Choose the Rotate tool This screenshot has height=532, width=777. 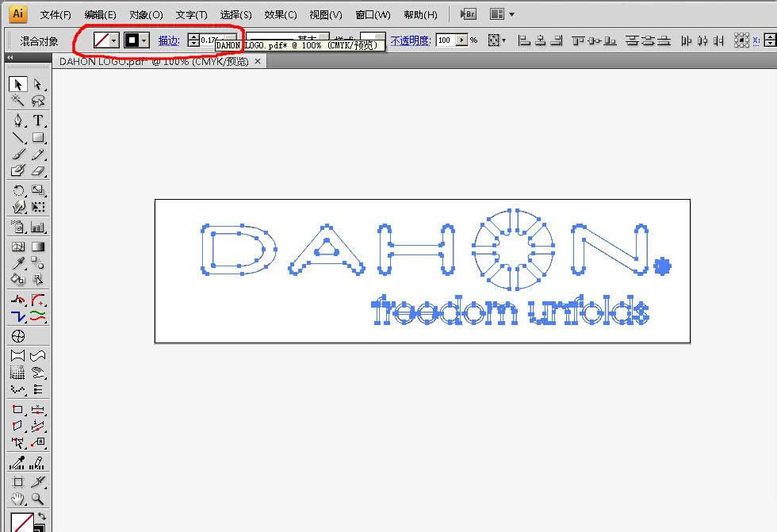click(17, 190)
